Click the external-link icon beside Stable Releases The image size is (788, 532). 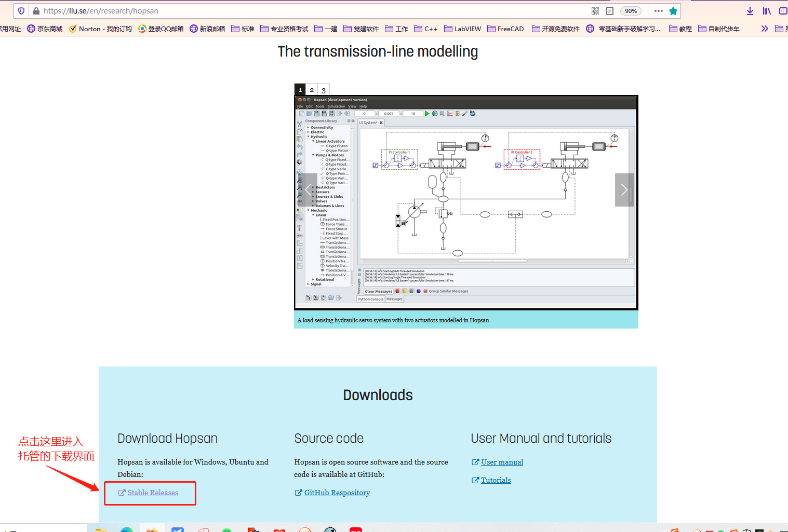[x=122, y=493]
